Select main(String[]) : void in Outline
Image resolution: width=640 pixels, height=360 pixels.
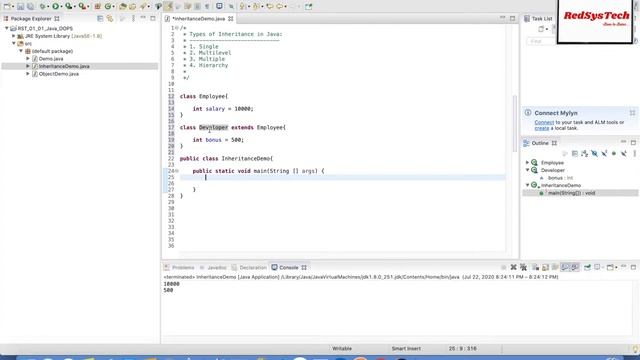click(571, 193)
